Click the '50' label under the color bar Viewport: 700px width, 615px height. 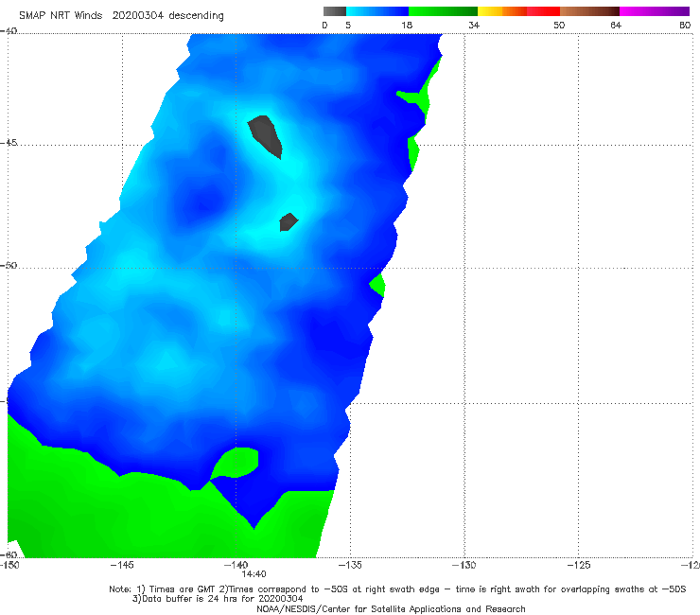559,26
